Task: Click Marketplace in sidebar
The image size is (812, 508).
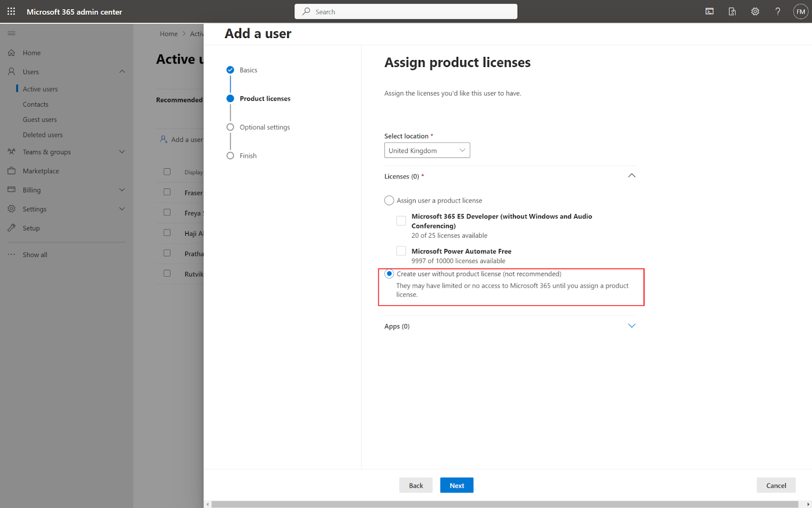Action: pos(41,171)
